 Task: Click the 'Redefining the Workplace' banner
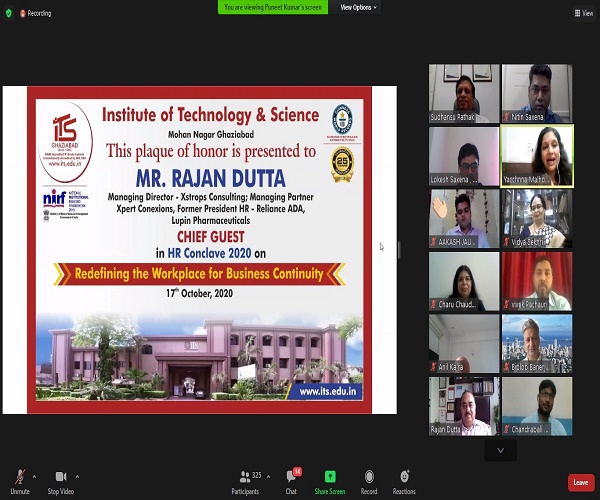(x=199, y=274)
